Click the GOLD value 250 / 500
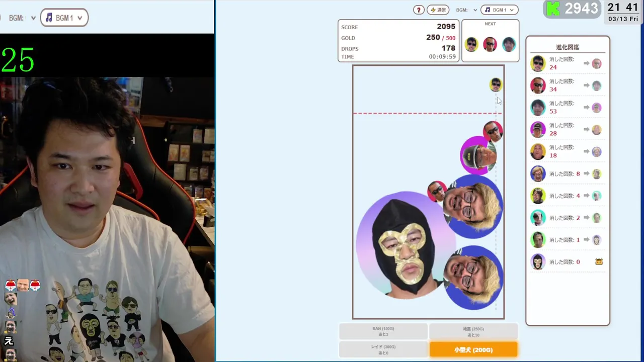The image size is (644, 362). pyautogui.click(x=441, y=38)
